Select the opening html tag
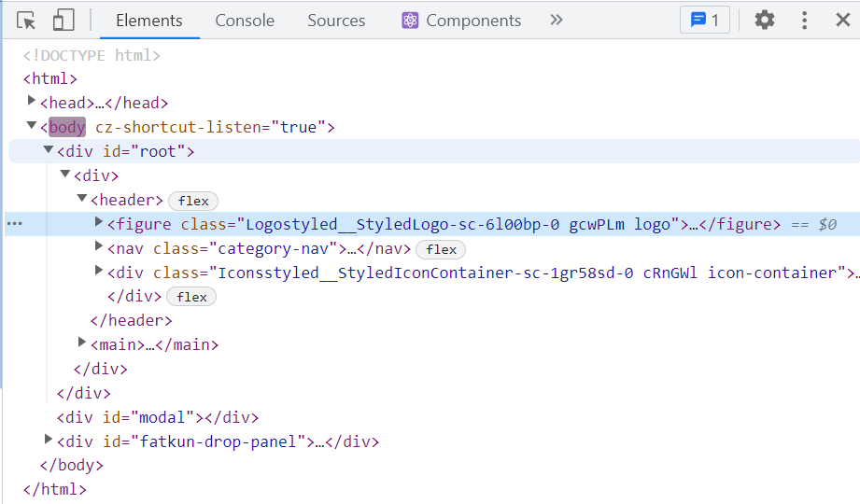860x504 pixels. pyautogui.click(x=49, y=79)
